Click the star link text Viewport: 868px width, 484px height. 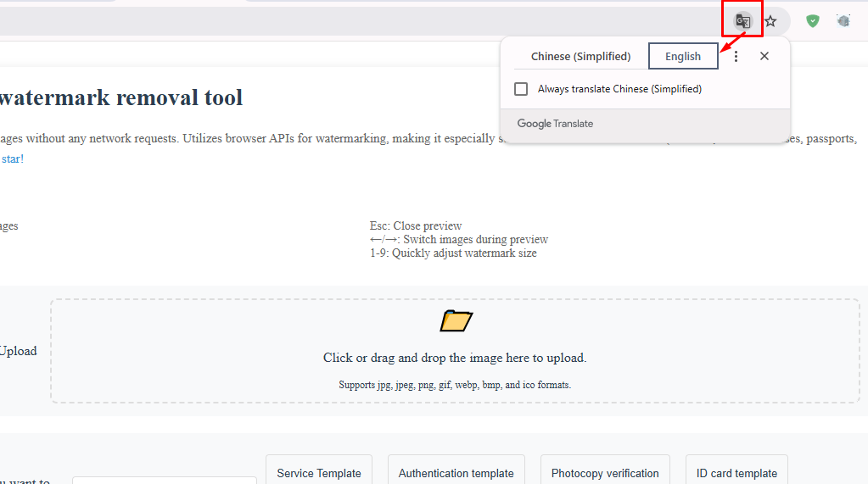tap(13, 159)
